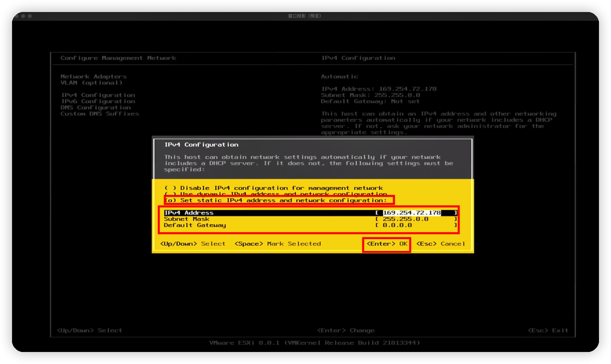The height and width of the screenshot is (364, 611).
Task: Click '<Space> Mark Selected' hint in dialog
Action: (x=278, y=244)
